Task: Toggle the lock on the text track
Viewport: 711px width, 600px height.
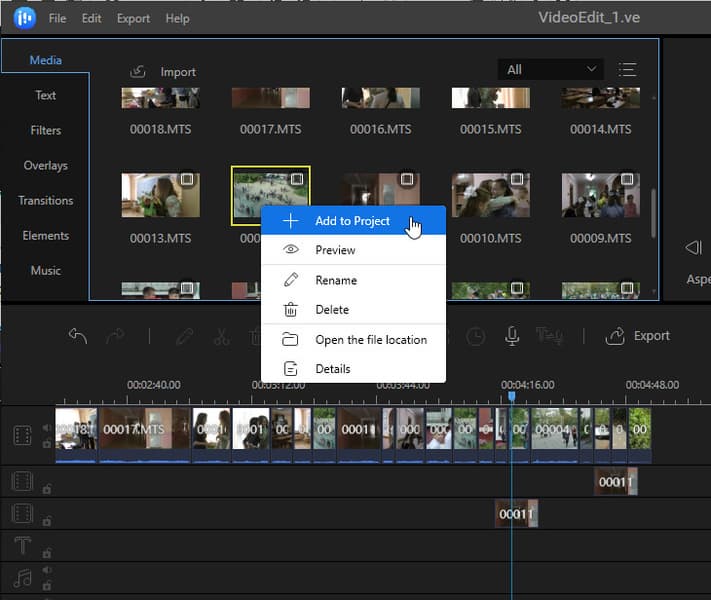Action: 46,552
